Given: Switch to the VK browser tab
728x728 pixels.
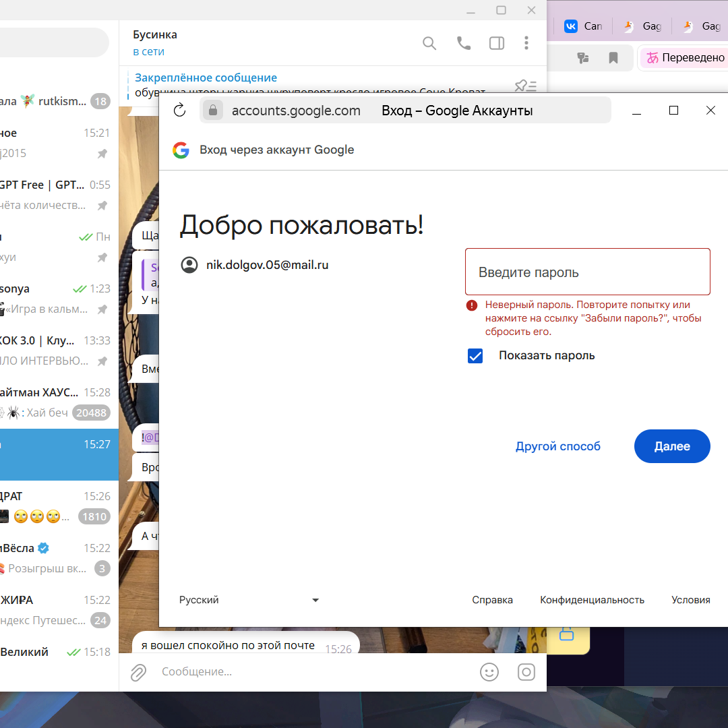Looking at the screenshot, I should 582,26.
